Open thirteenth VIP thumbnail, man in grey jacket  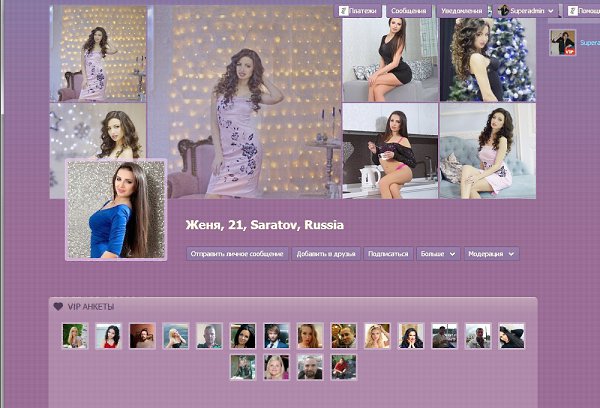pos(478,336)
